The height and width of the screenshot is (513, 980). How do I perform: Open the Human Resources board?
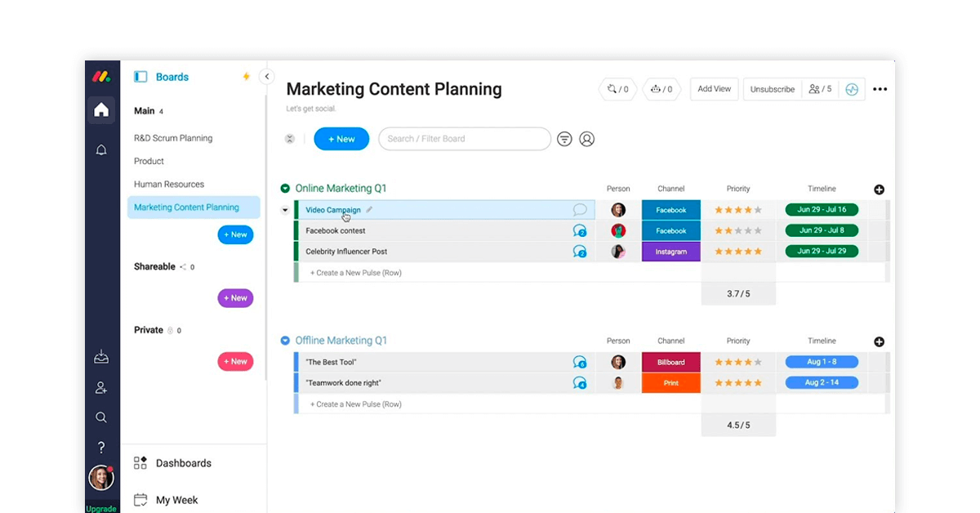(x=169, y=184)
